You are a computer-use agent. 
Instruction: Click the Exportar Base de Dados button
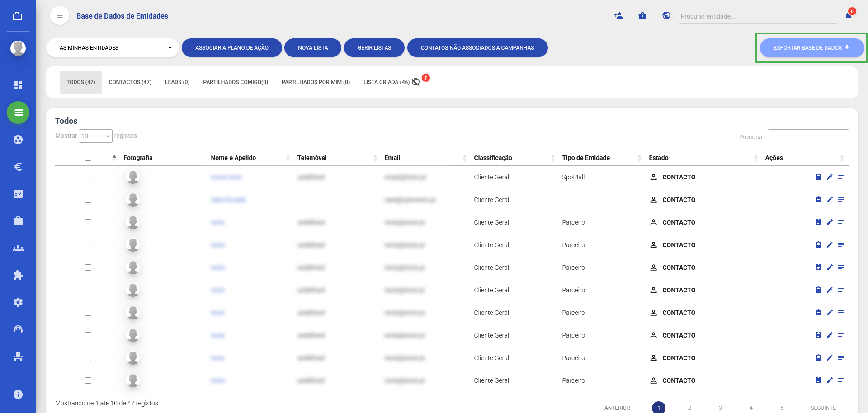coord(811,48)
